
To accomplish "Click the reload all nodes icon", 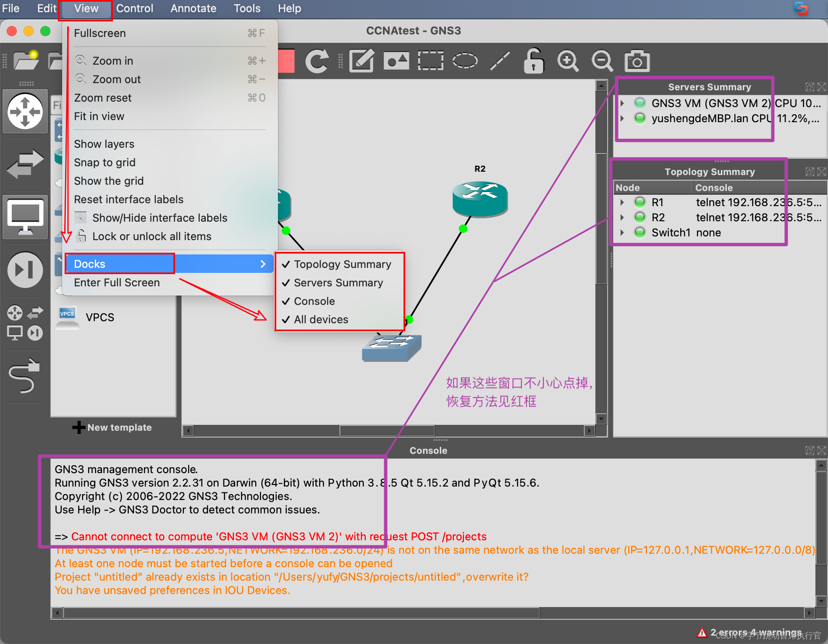I will (x=317, y=61).
